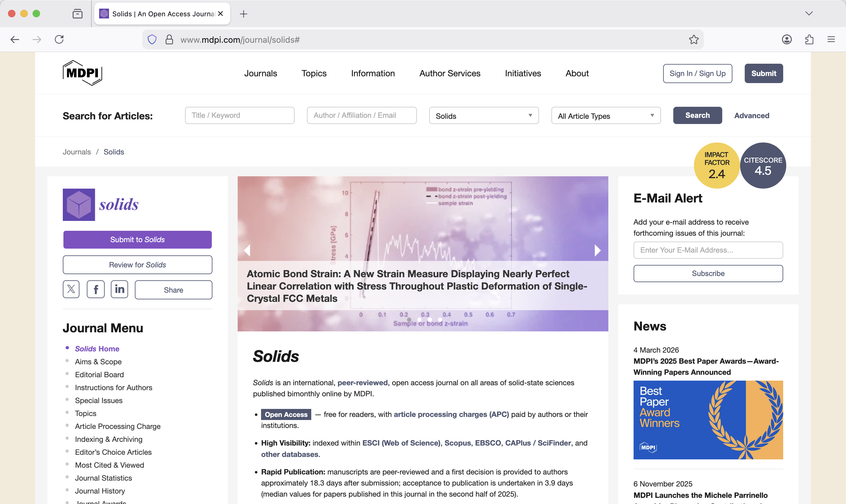
Task: Click the MDPI logo in header
Action: pos(82,73)
